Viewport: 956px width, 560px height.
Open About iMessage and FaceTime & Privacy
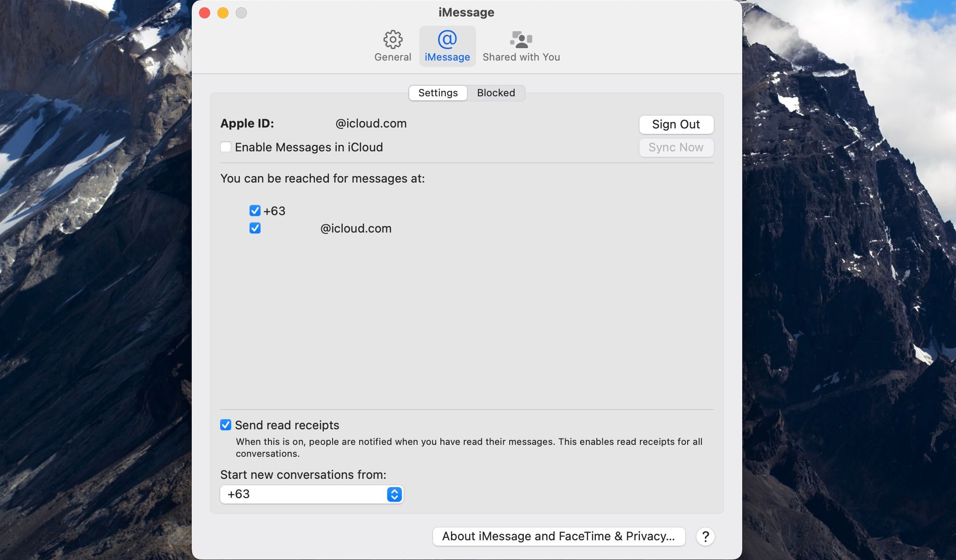pos(559,537)
